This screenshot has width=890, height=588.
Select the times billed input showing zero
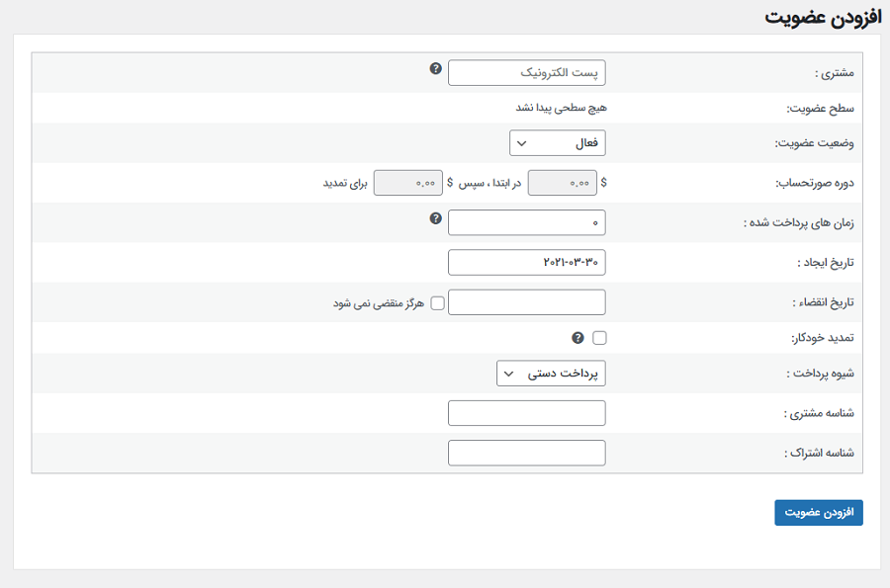[x=526, y=223]
